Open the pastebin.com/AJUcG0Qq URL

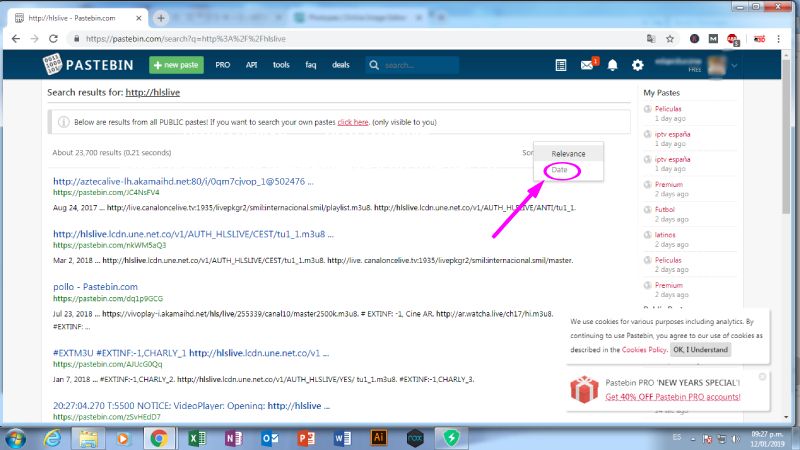(x=108, y=364)
